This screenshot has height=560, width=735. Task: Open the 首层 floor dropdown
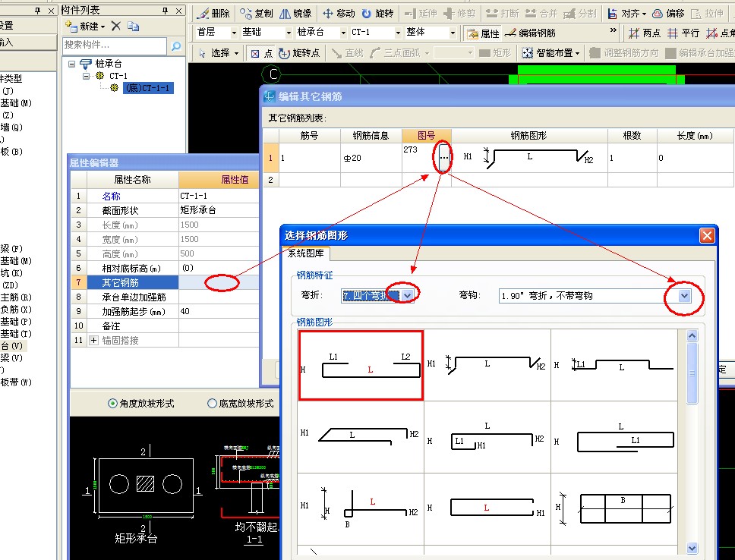tap(234, 33)
